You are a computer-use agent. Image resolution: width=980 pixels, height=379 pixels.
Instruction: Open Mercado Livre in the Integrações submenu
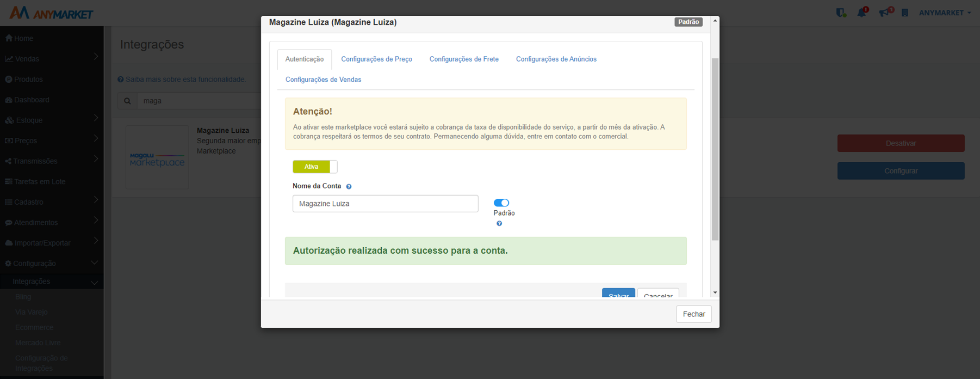coord(38,343)
